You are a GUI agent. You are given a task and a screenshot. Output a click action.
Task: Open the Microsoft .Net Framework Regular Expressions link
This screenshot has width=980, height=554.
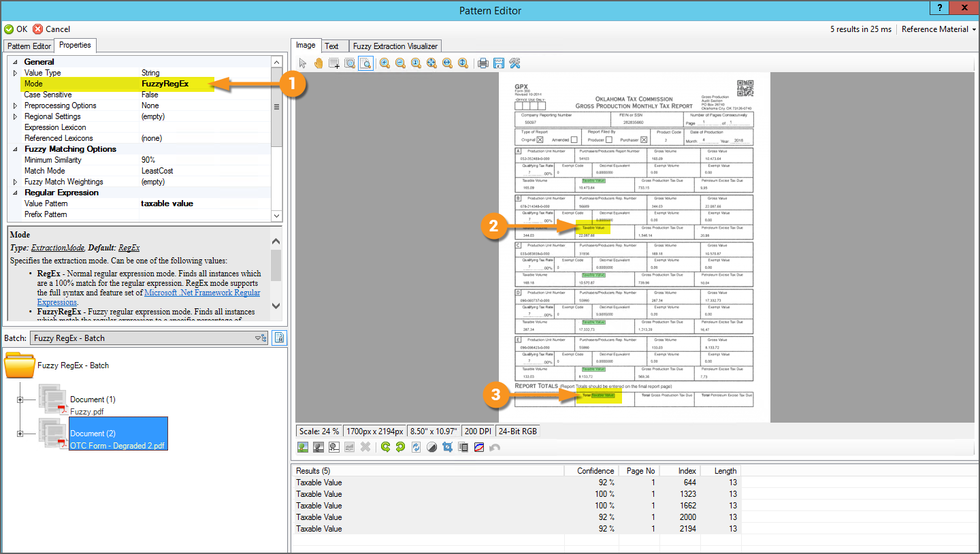(202, 293)
